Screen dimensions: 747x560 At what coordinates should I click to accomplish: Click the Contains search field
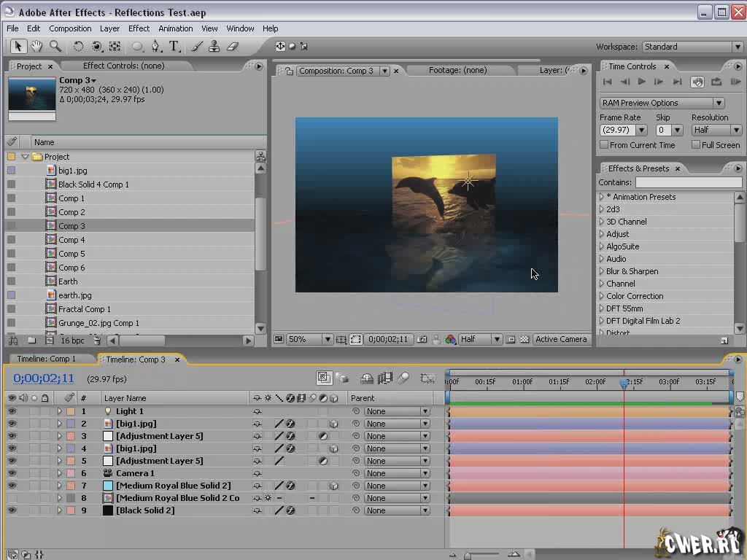(x=687, y=182)
